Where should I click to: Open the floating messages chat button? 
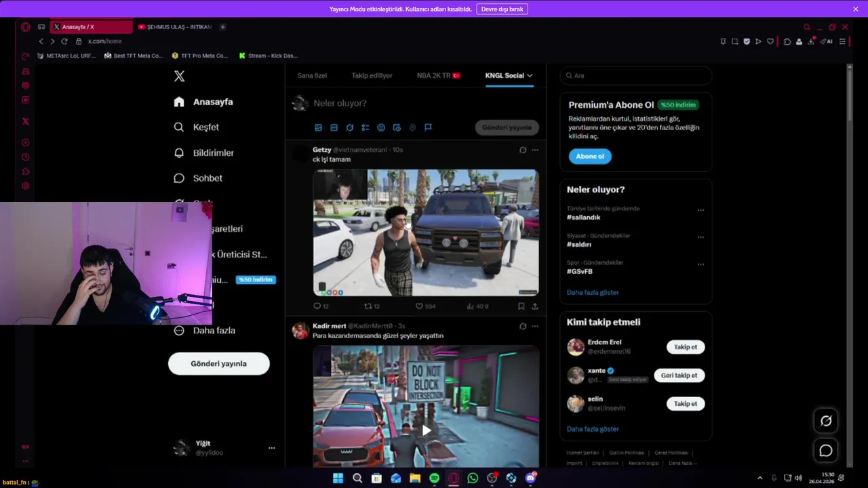tap(826, 451)
